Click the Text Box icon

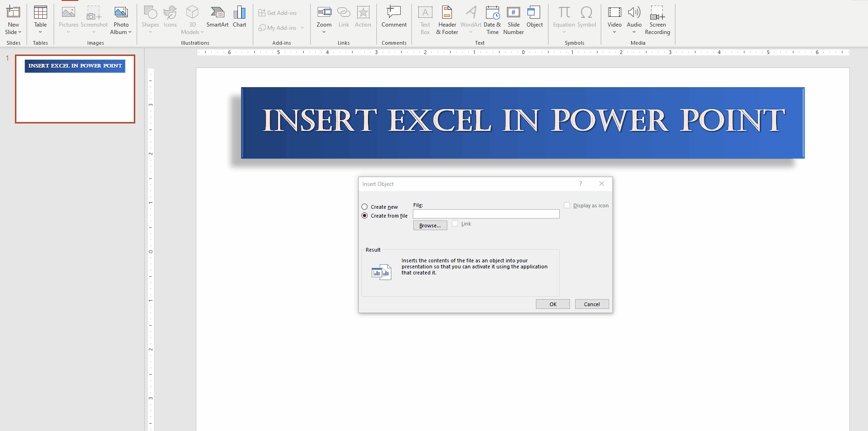pos(425,13)
